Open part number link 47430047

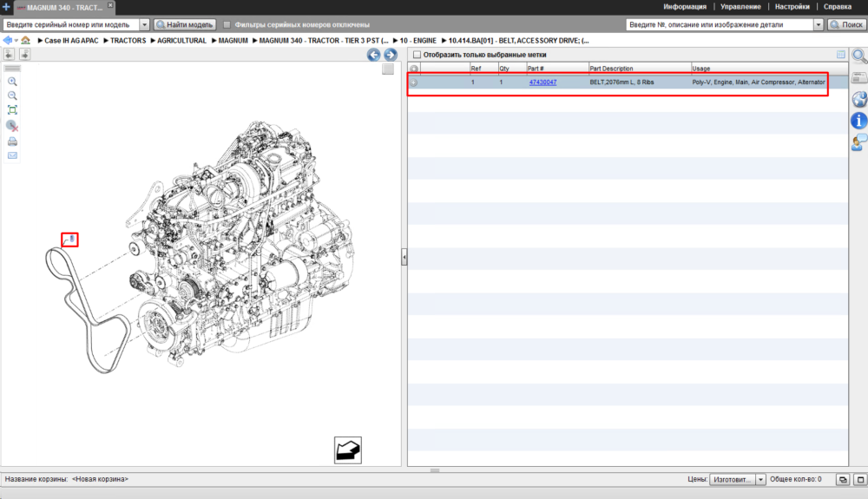542,82
